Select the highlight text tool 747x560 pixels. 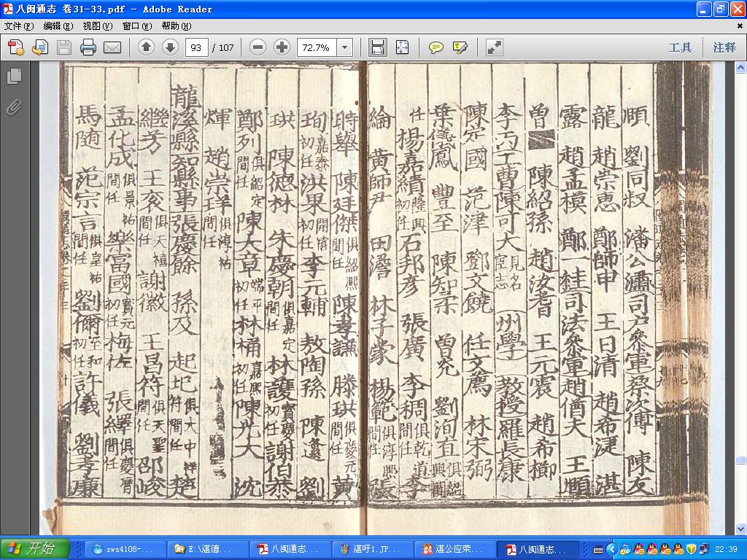[x=460, y=47]
